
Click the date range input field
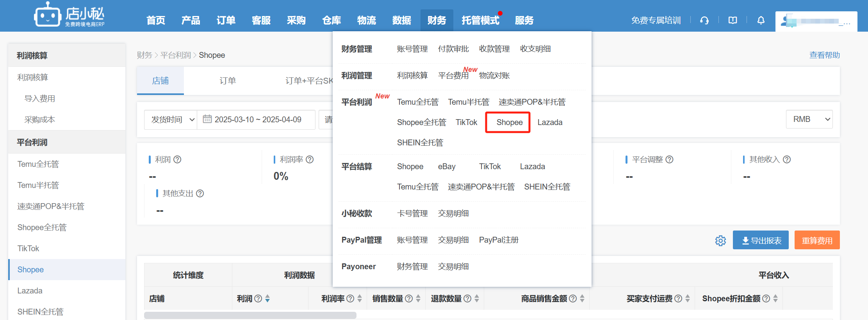click(x=256, y=120)
